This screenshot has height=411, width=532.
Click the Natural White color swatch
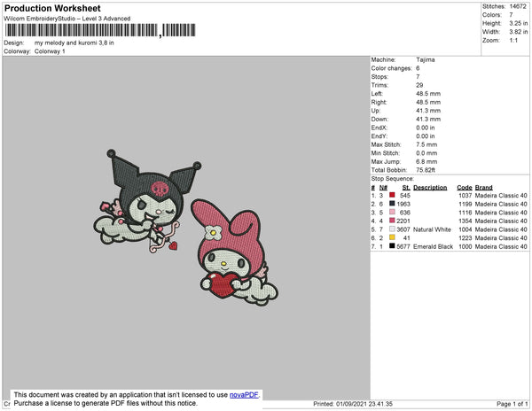pos(392,229)
